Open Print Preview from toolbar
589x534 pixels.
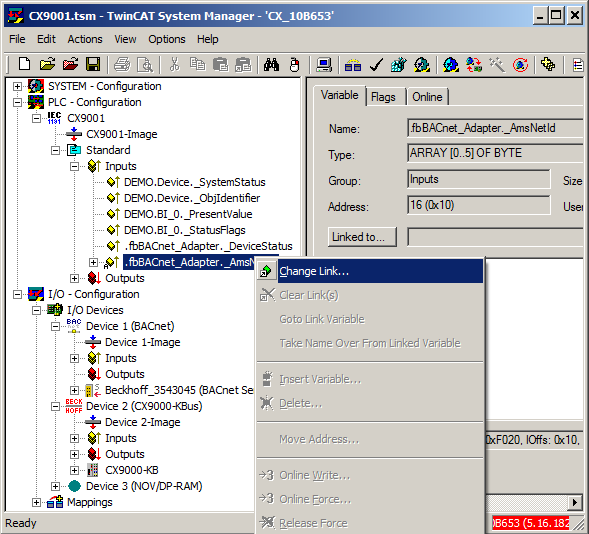coord(145,64)
